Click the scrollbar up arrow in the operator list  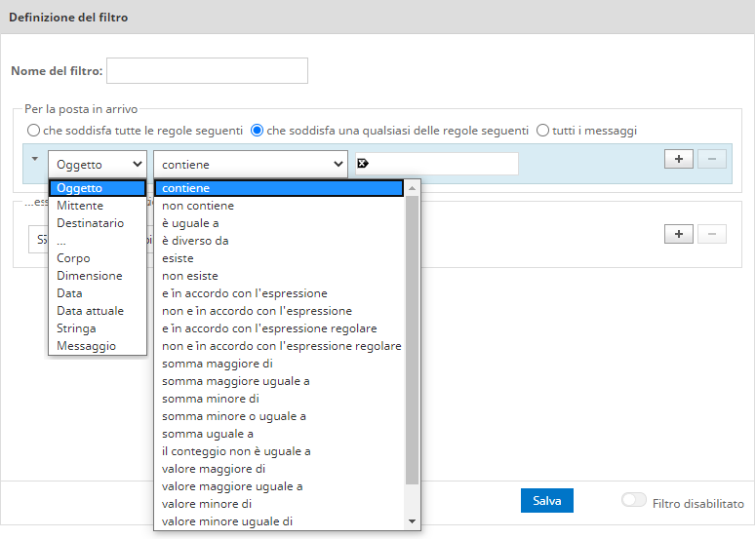click(x=412, y=188)
